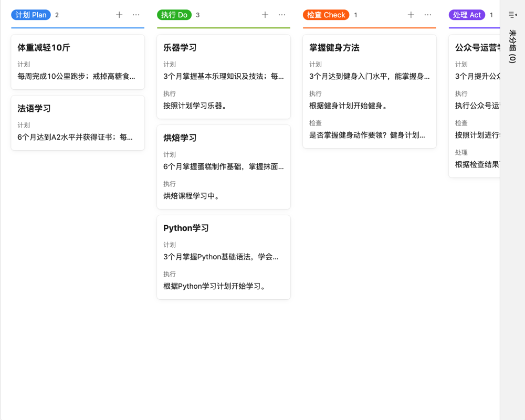Viewport: 525px width, 420px height.
Task: Add a new card to 计划 Plan column
Action: [119, 15]
